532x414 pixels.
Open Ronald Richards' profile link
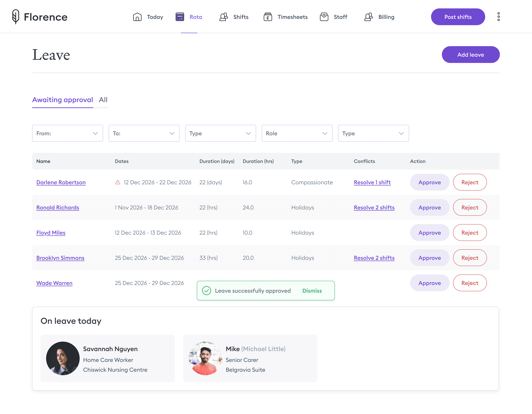pyautogui.click(x=58, y=208)
